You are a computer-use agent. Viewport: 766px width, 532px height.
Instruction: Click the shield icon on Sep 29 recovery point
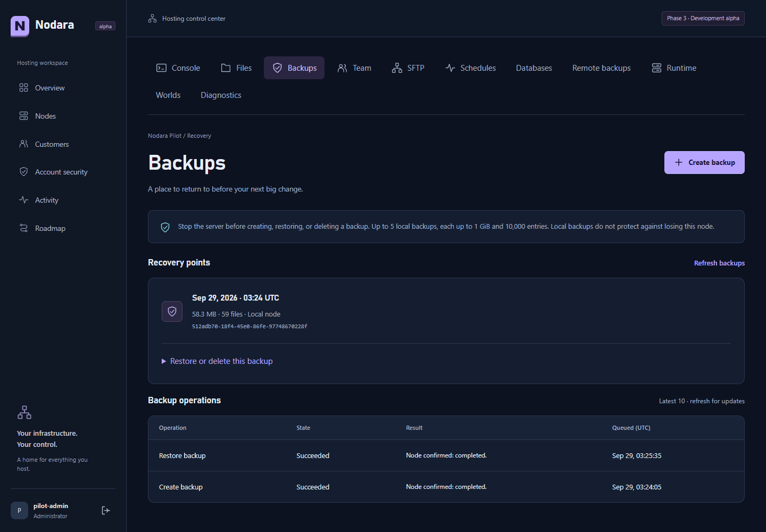[172, 312]
